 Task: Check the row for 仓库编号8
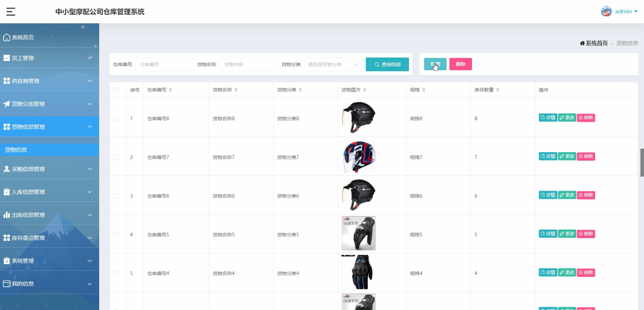pyautogui.click(x=115, y=118)
